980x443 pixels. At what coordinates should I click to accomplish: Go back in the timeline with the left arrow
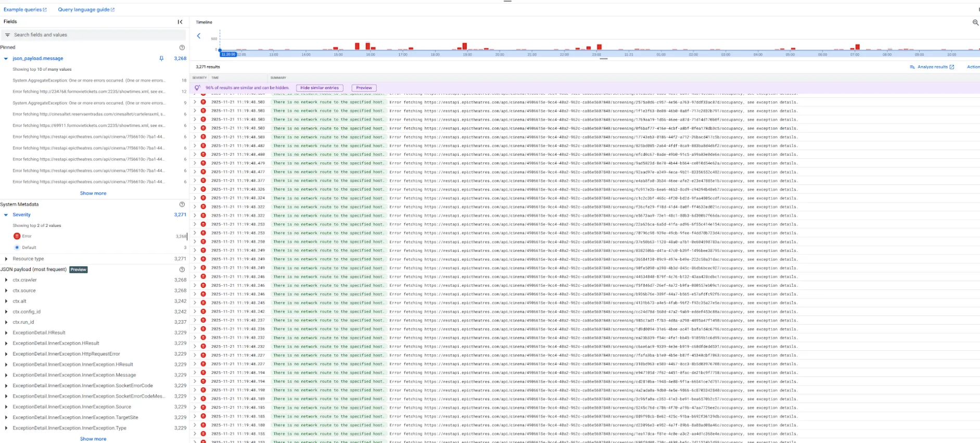pos(199,36)
